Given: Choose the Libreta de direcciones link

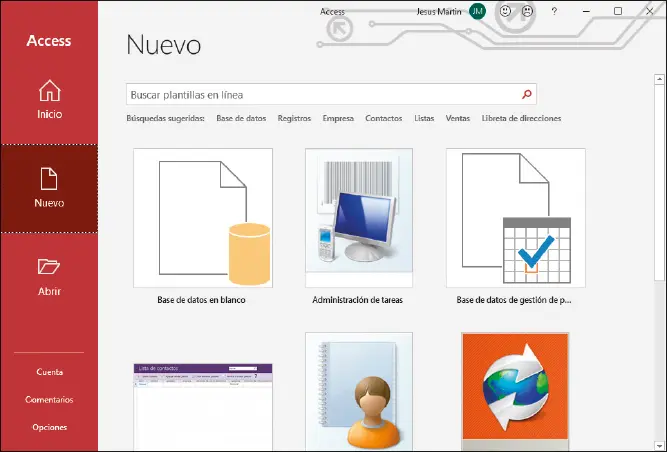Looking at the screenshot, I should point(521,118).
